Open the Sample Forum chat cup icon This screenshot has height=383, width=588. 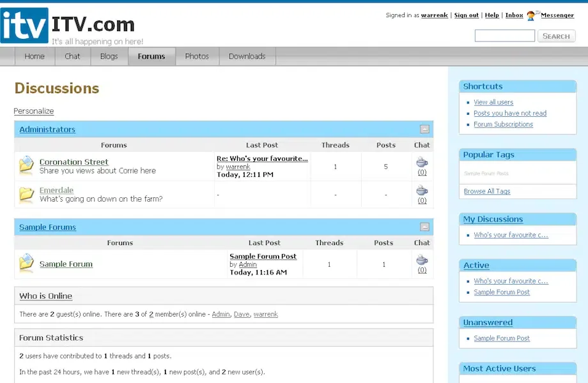(x=422, y=260)
